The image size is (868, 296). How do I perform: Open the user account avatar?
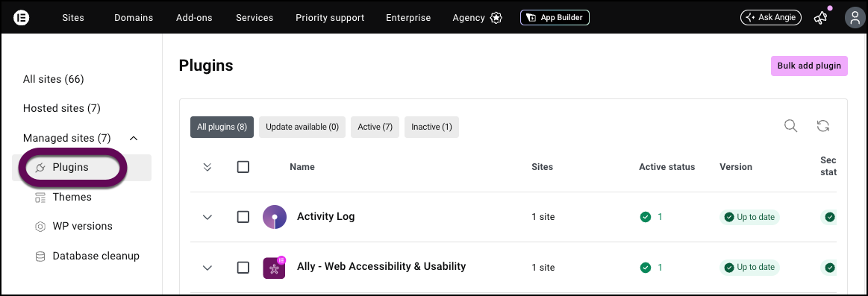pyautogui.click(x=855, y=18)
